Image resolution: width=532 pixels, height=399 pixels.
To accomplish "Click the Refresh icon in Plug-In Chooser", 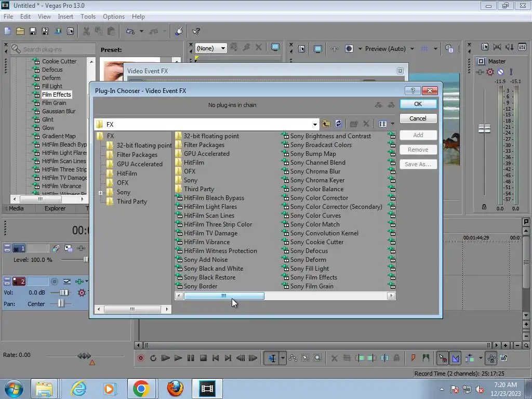I will click(338, 124).
